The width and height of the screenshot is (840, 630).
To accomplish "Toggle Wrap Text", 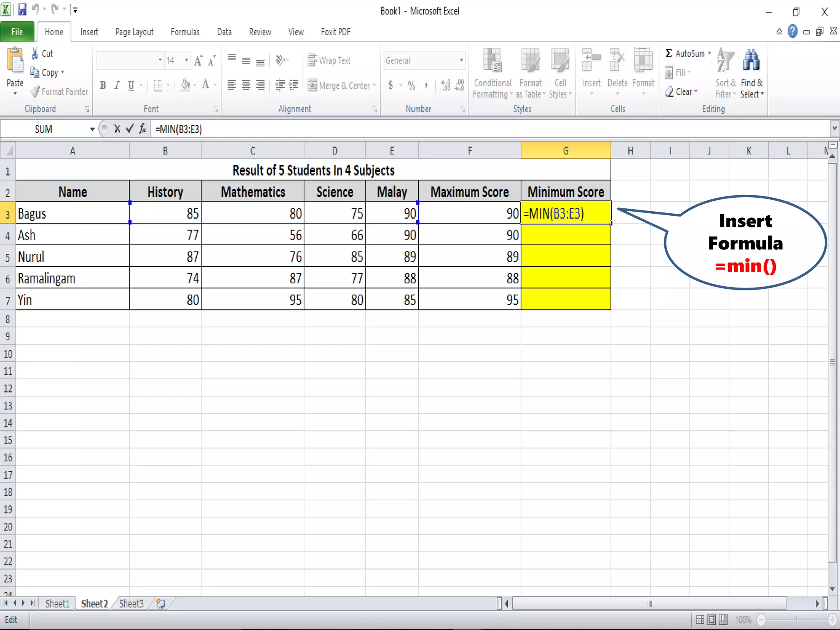I will (329, 60).
